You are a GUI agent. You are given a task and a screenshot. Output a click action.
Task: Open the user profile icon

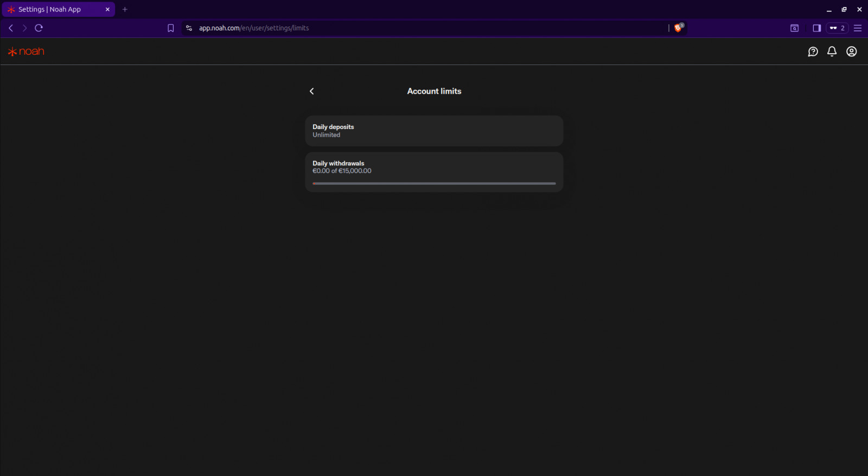(852, 52)
